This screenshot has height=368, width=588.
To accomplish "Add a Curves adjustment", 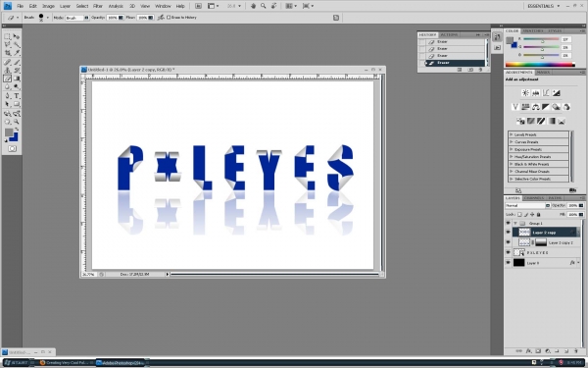I will [x=546, y=93].
